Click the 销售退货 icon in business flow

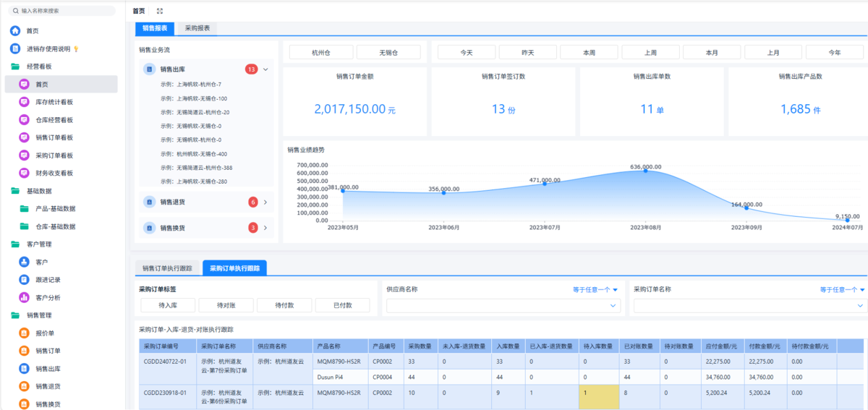click(149, 202)
